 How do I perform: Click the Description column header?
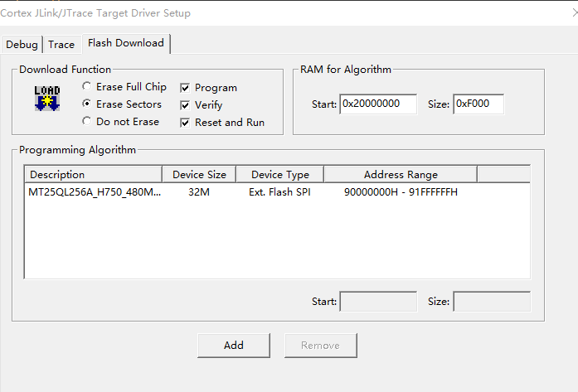click(93, 175)
